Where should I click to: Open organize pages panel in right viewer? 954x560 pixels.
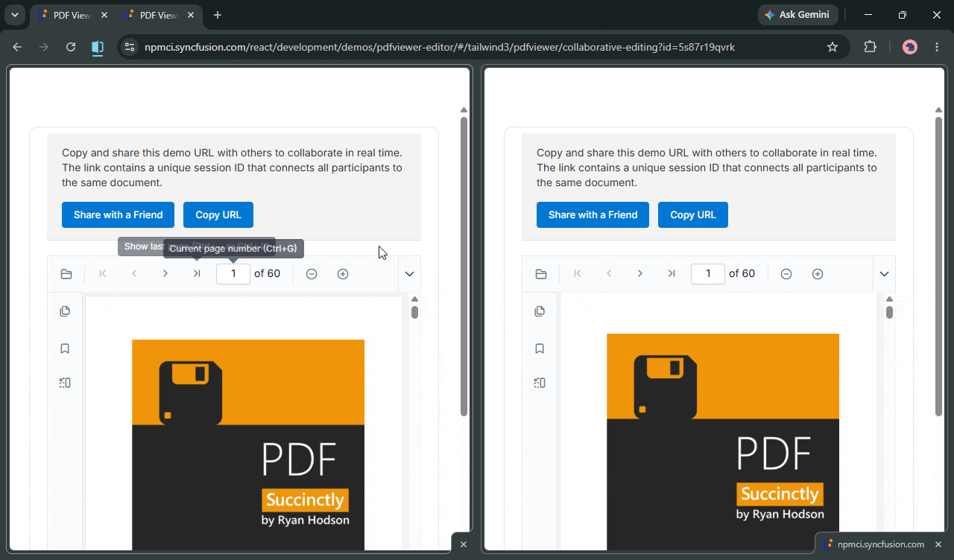(x=540, y=383)
